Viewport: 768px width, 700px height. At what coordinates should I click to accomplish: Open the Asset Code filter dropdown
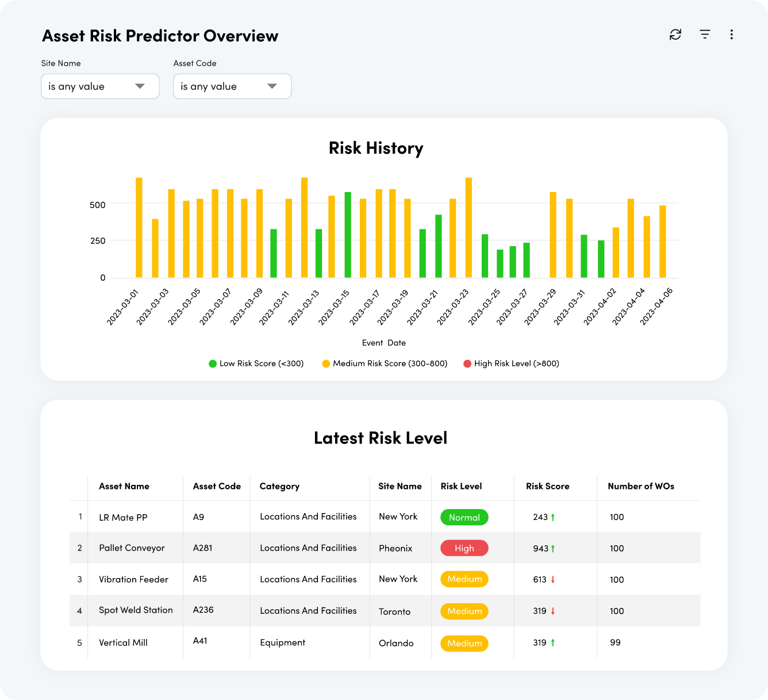[x=232, y=86]
